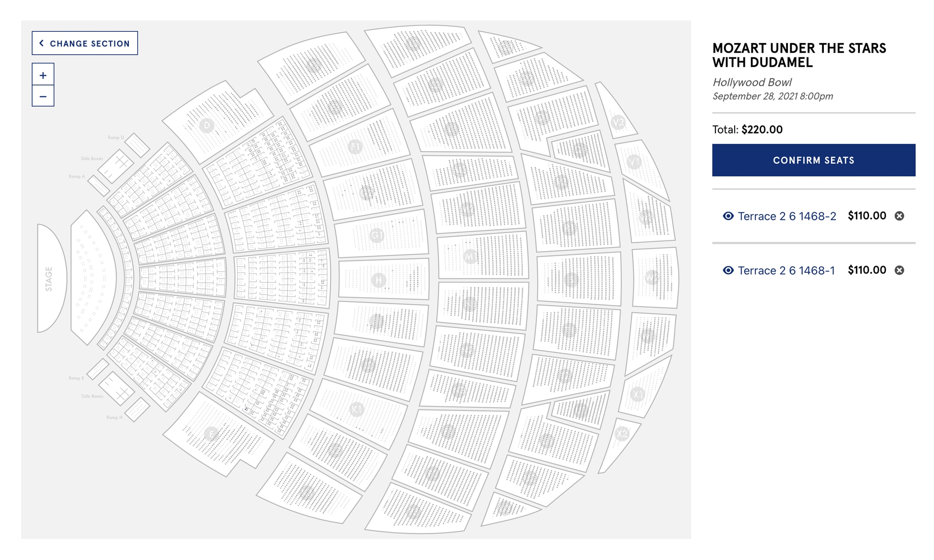Screen dimensions: 934x560
Task: Select section F1 on the seat map
Action: click(x=355, y=147)
